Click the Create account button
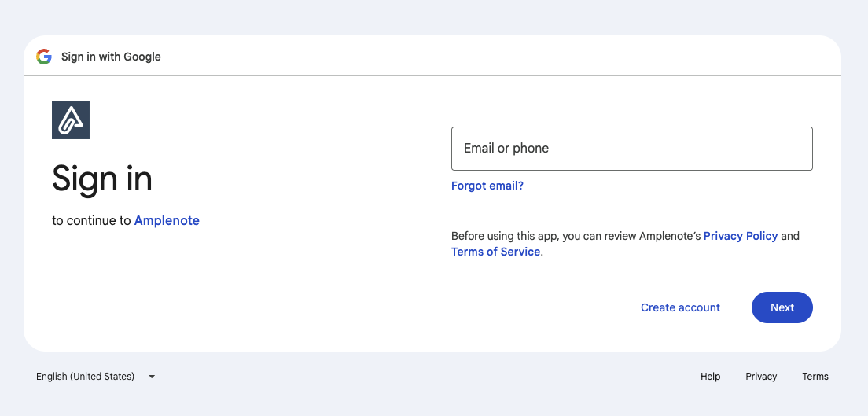 point(680,307)
